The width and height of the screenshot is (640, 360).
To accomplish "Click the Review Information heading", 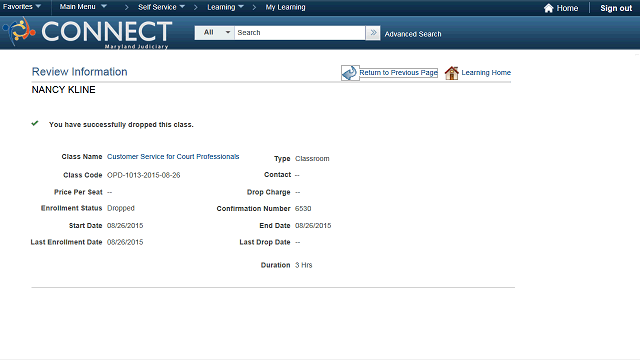I will click(80, 72).
